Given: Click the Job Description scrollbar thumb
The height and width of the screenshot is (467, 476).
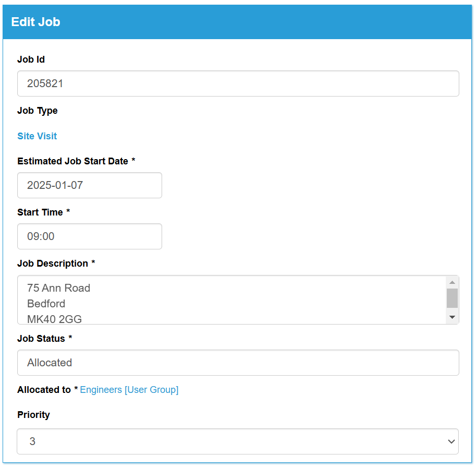Looking at the screenshot, I should [x=452, y=298].
